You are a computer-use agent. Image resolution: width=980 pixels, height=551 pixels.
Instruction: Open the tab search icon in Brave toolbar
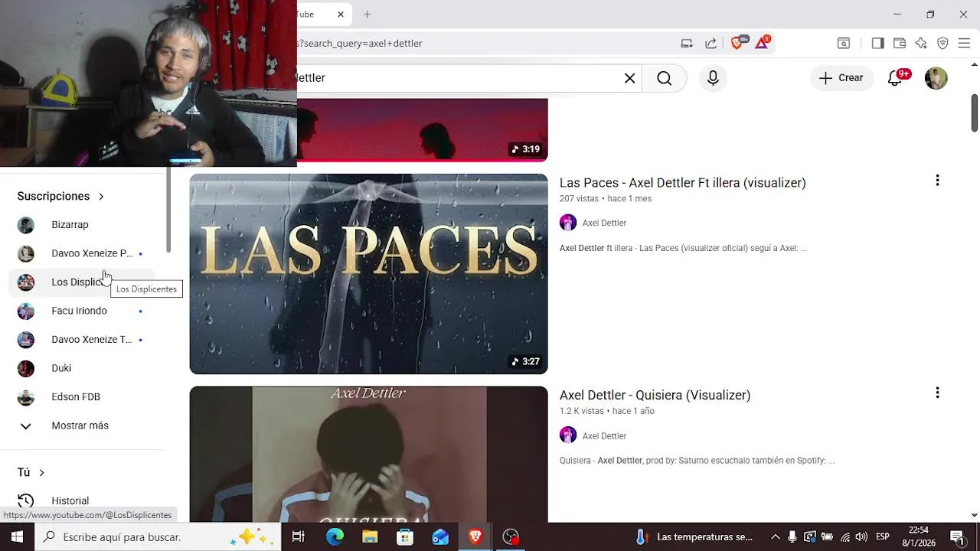844,44
